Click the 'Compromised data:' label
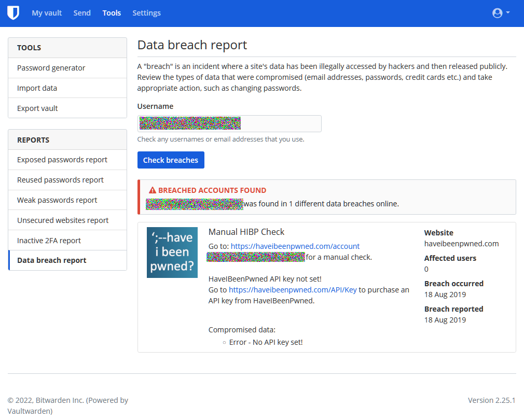 (242, 330)
